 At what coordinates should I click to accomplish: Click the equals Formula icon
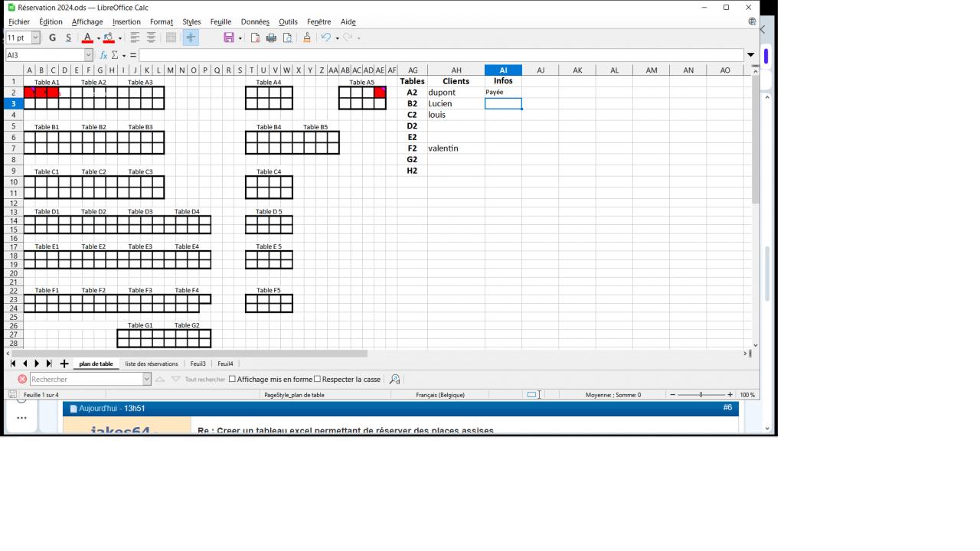[132, 55]
